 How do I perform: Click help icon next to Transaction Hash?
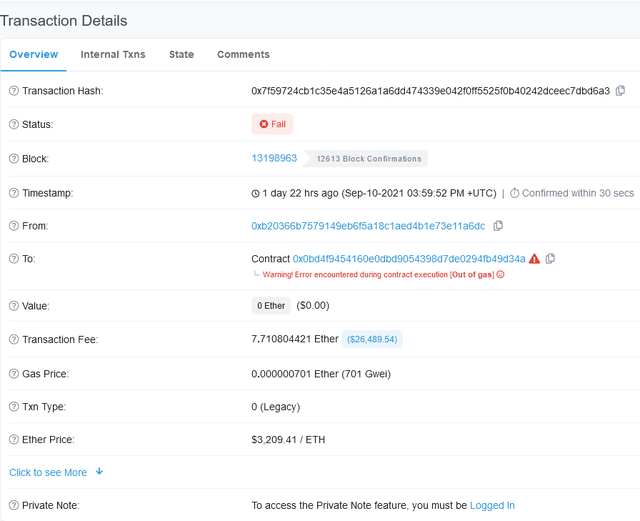[x=14, y=91]
